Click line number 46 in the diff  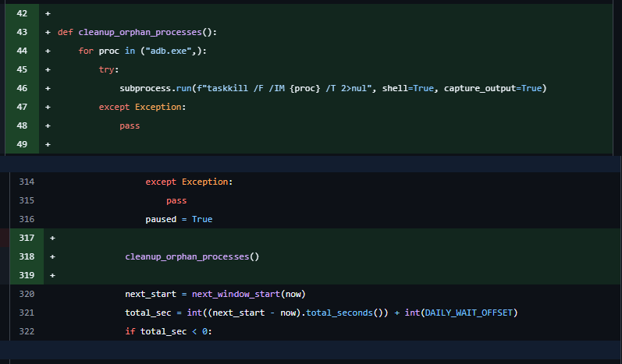22,88
